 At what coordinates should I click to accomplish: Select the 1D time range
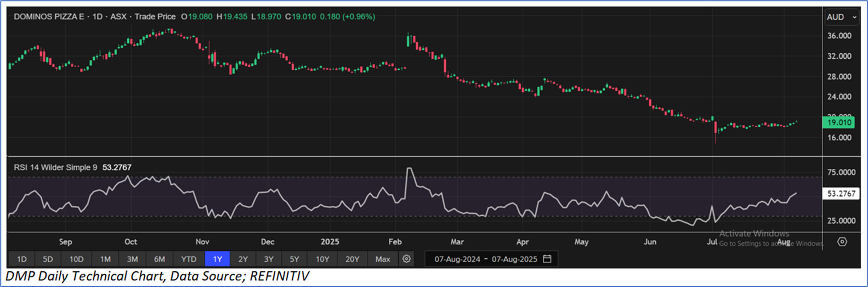(x=21, y=259)
